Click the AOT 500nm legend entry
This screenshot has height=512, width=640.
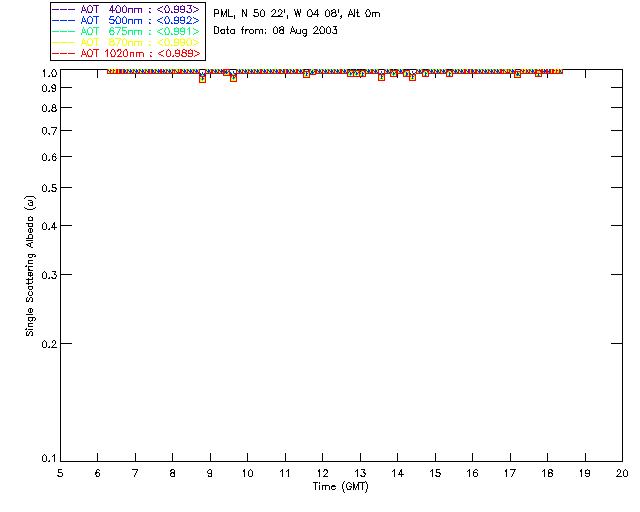[126, 20]
